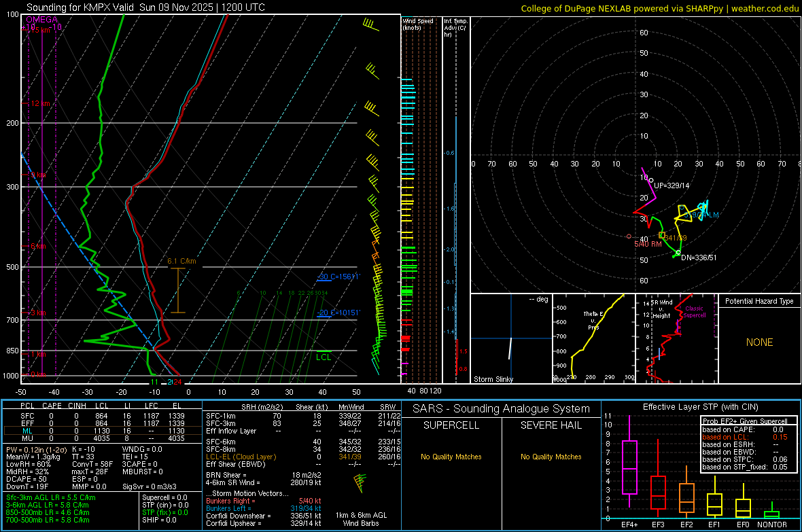Select the Eff Shear (EBWD) row
The image size is (802, 532).
tap(303, 465)
